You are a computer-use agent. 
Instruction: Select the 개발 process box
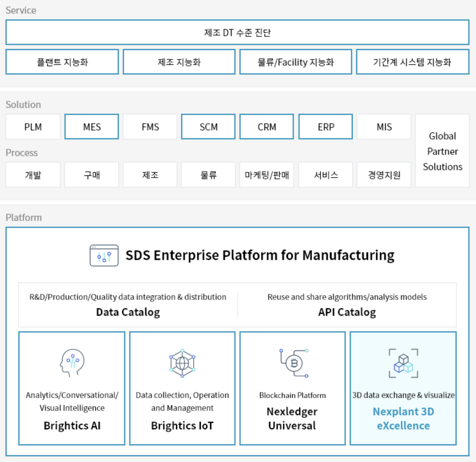click(33, 175)
